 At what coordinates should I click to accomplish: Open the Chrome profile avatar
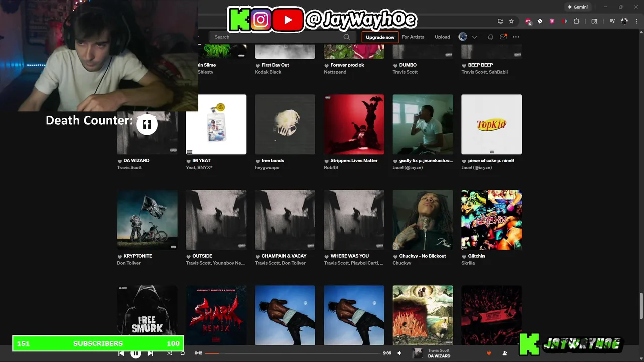624,21
